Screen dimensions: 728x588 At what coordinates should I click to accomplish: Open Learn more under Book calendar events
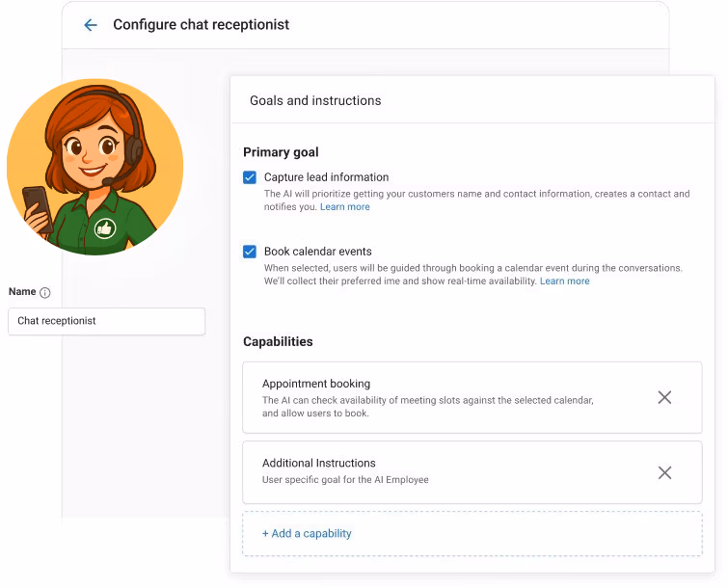[564, 281]
